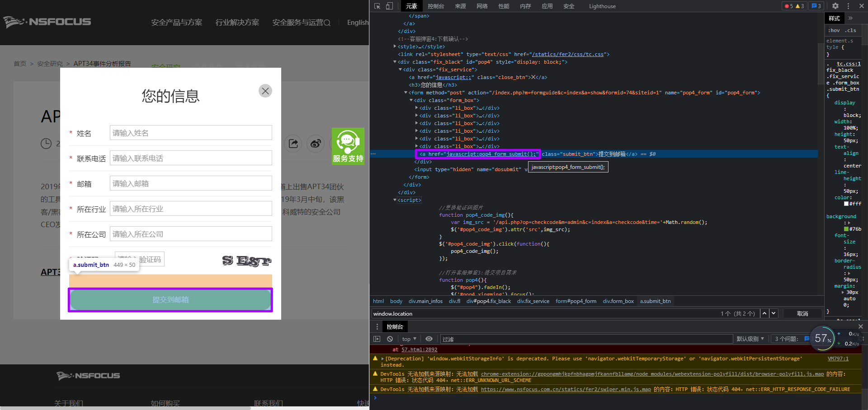Open the 安全 (Security) tab
This screenshot has height=410, width=868.
(569, 6)
